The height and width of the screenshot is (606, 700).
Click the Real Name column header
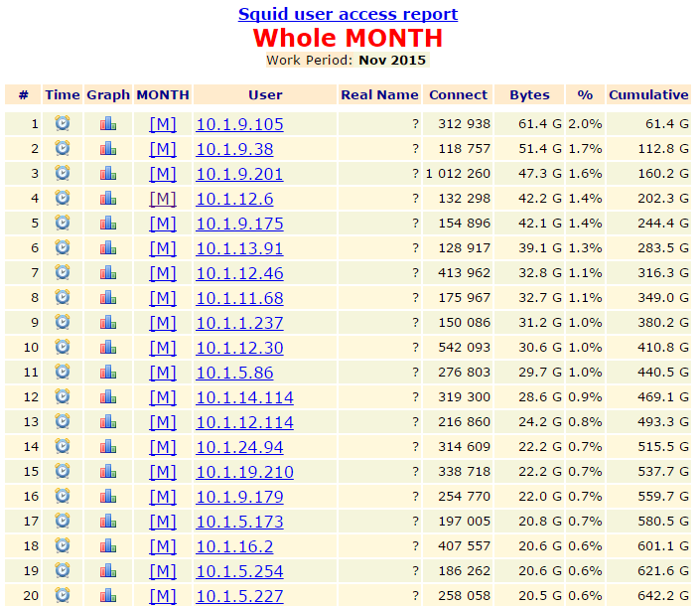tap(379, 94)
